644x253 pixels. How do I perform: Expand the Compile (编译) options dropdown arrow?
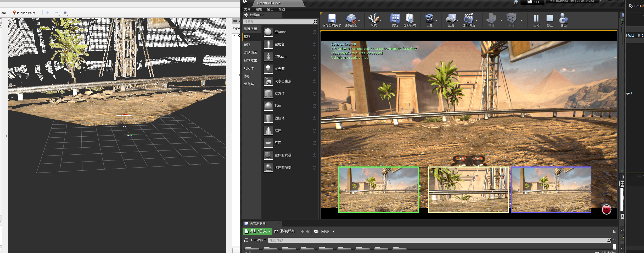tap(522, 20)
